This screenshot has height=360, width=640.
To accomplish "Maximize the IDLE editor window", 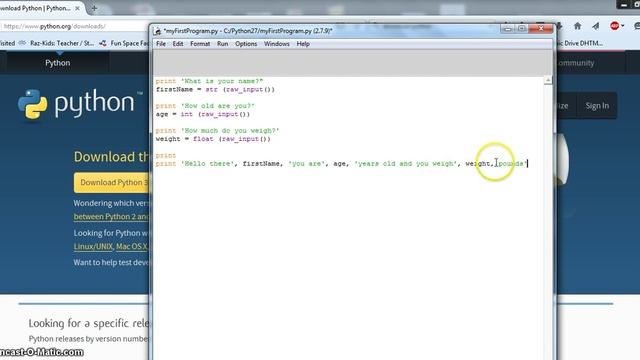I will point(521,29).
